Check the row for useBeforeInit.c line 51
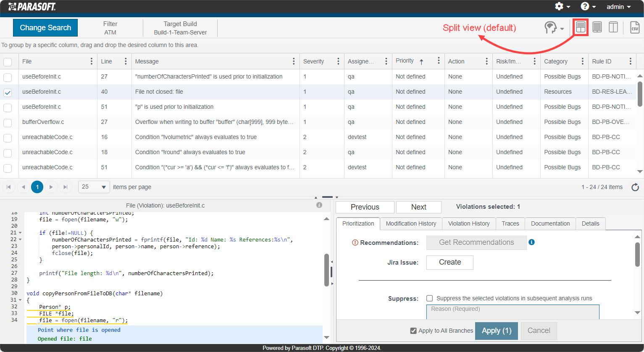The width and height of the screenshot is (644, 352). [x=8, y=108]
